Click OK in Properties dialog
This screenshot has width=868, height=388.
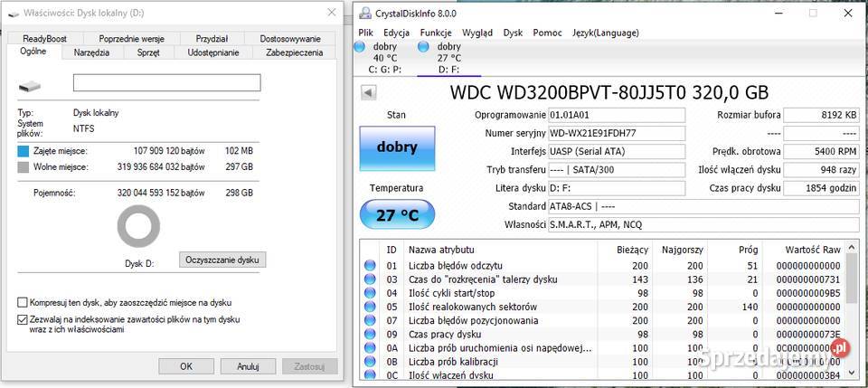coord(186,366)
